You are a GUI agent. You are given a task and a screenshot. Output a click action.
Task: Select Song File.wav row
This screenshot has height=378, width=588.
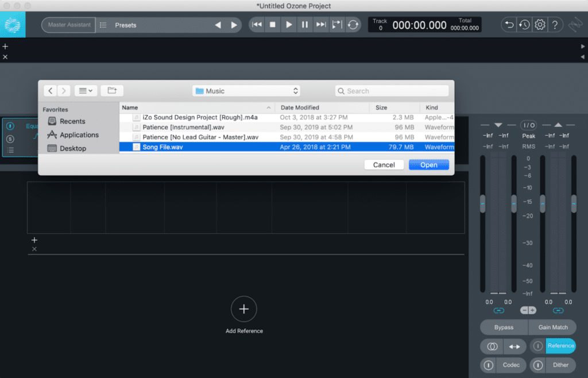[287, 147]
